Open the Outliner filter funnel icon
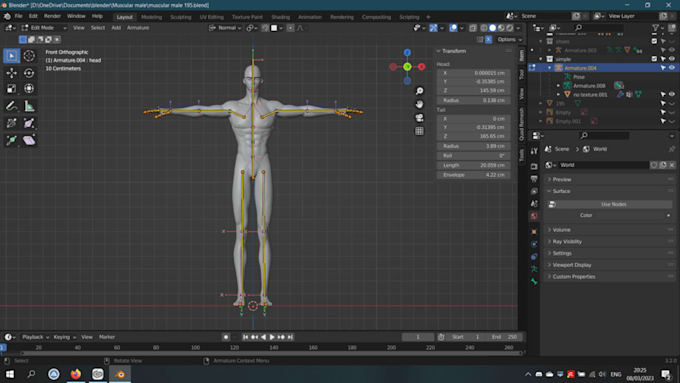 click(x=656, y=28)
